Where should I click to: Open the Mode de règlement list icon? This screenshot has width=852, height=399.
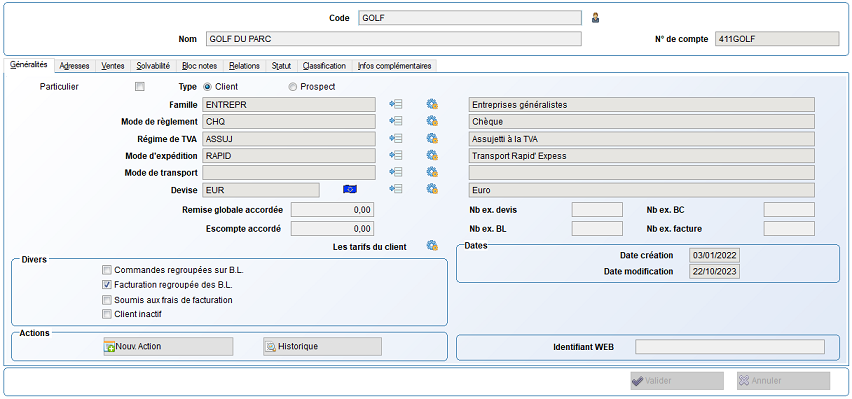tap(396, 121)
